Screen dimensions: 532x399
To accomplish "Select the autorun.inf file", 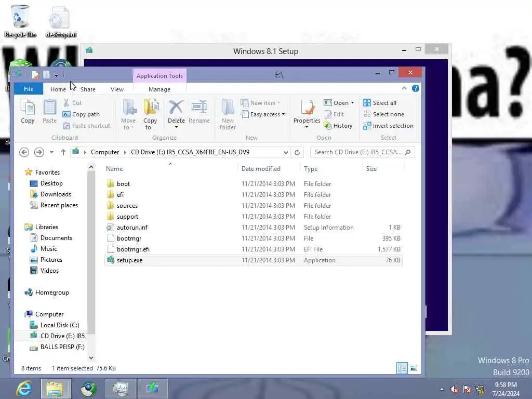I will [254, 228].
